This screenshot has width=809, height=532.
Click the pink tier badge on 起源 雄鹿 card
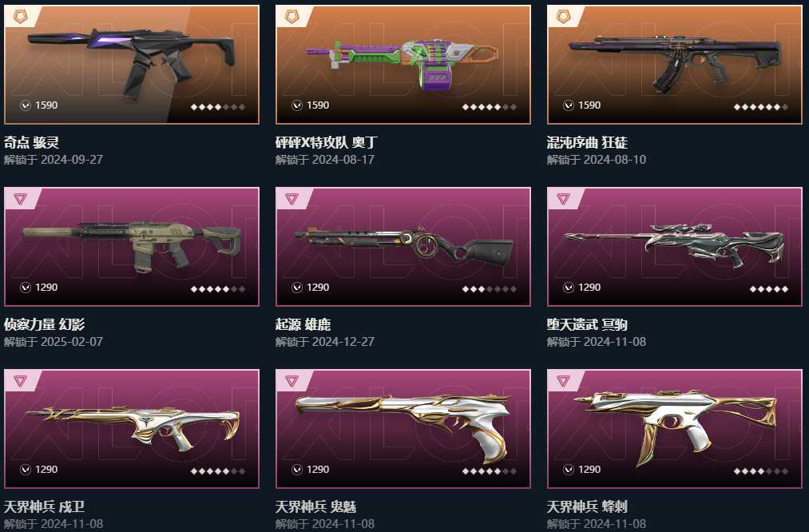coord(291,199)
